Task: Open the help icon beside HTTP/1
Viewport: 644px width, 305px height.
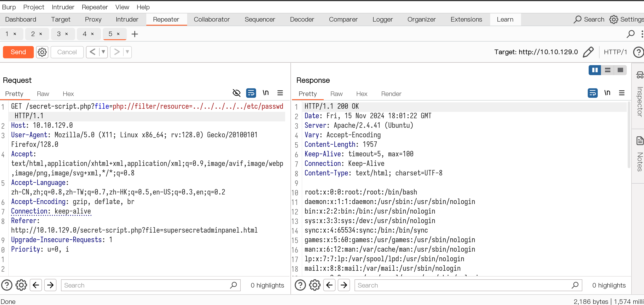Action: (x=639, y=52)
